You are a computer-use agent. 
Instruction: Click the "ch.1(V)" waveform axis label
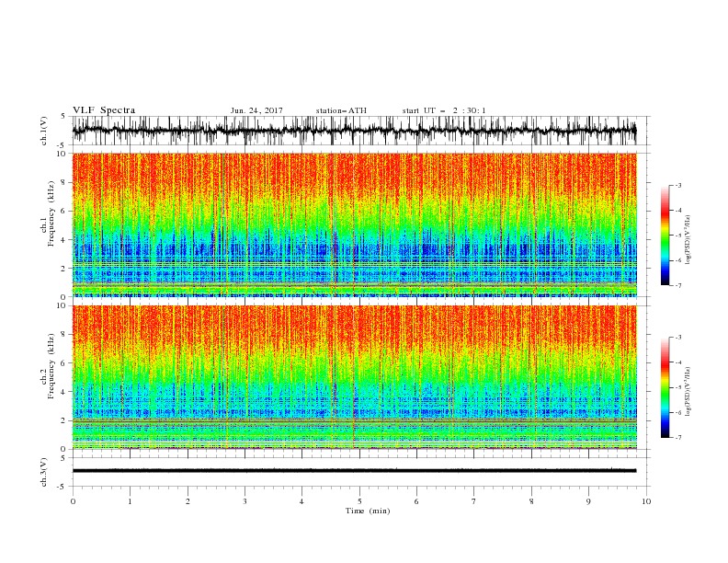(x=44, y=131)
